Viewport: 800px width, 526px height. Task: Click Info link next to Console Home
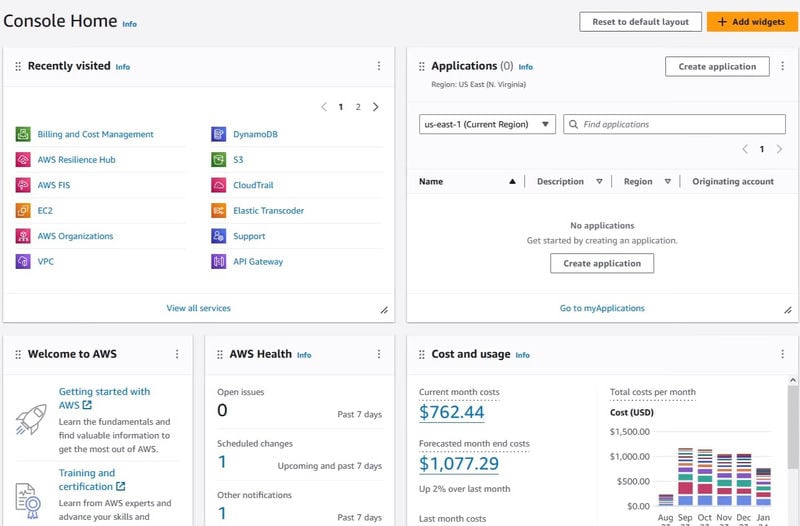point(130,24)
